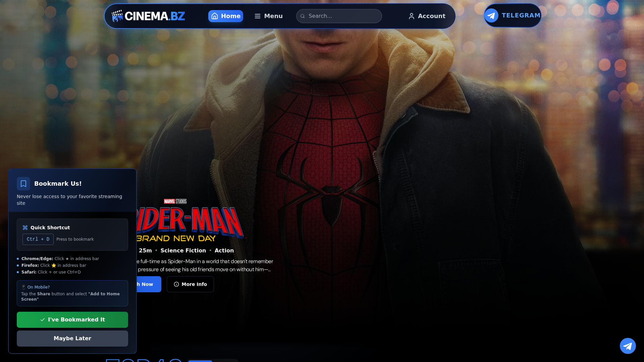Screen dimensions: 644x362
Task: Dismiss popup with Maybe Later button
Action: [x=72, y=339]
